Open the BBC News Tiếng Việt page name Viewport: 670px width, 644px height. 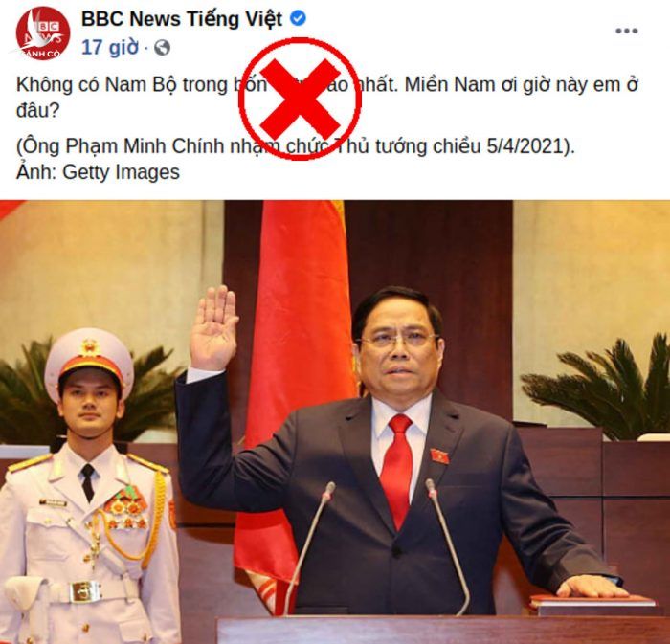[x=182, y=19]
